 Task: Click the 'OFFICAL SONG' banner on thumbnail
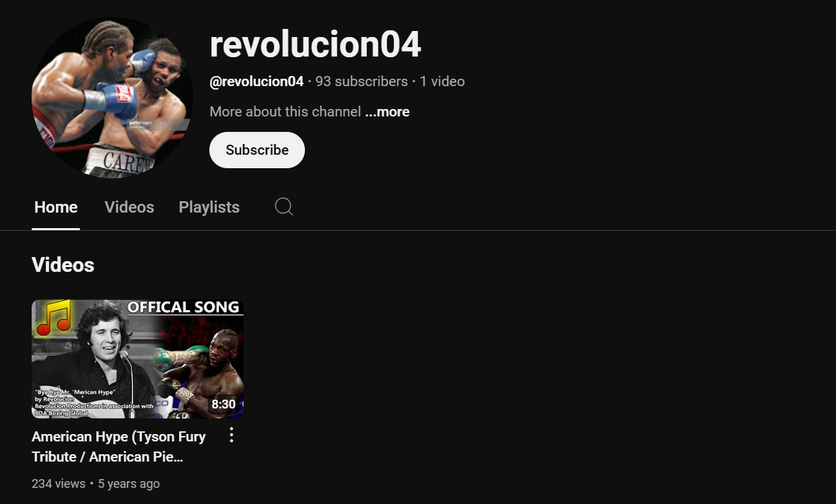coord(184,308)
